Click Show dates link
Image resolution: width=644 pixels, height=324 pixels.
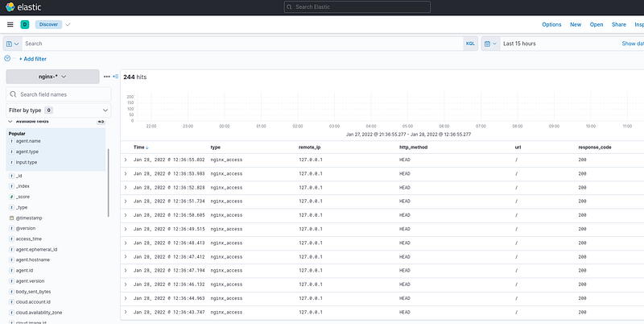633,44
